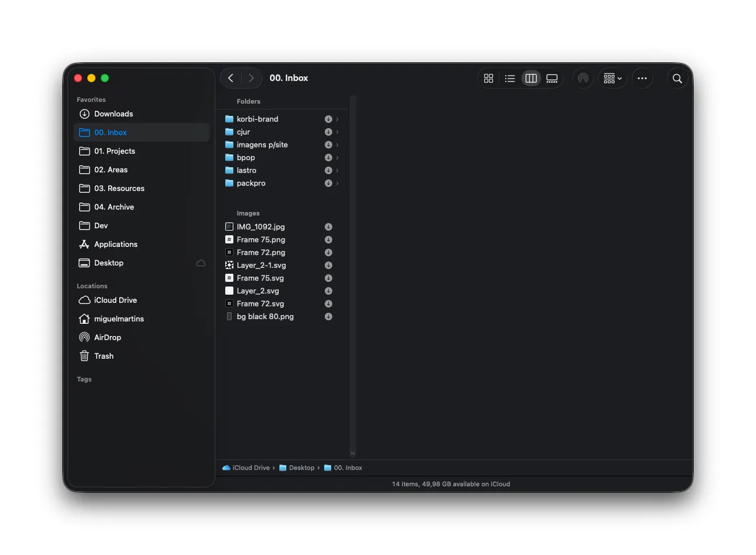This screenshot has height=555, width=756.
Task: Open the search magnifier
Action: coord(677,78)
